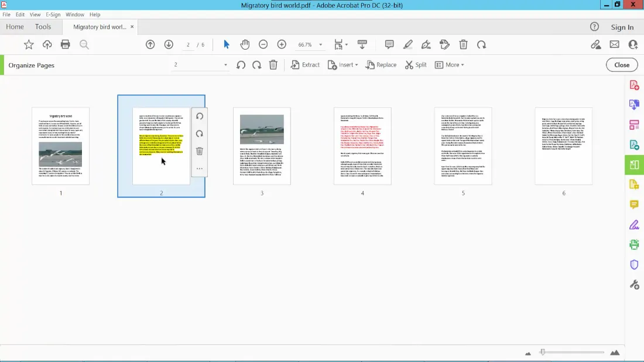644x362 pixels.
Task: Select the Hand pan tool
Action: pos(245,44)
